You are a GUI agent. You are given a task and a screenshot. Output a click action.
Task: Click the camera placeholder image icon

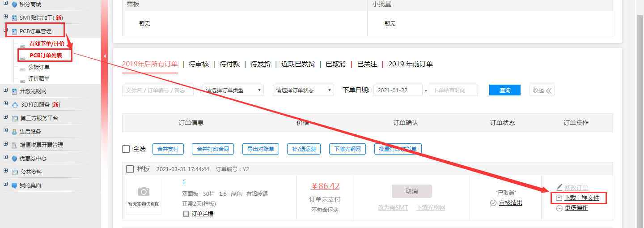coord(144,192)
